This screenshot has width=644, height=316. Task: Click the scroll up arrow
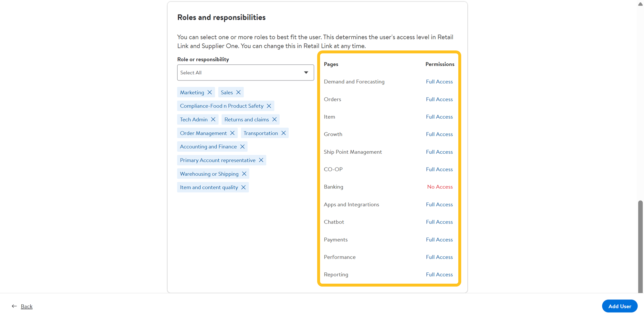pyautogui.click(x=640, y=4)
